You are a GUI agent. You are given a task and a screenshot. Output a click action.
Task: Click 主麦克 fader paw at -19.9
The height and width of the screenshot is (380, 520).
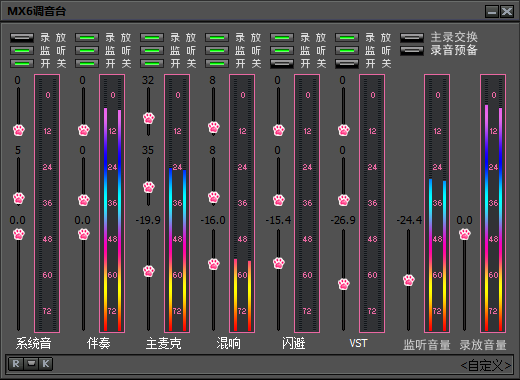[149, 271]
